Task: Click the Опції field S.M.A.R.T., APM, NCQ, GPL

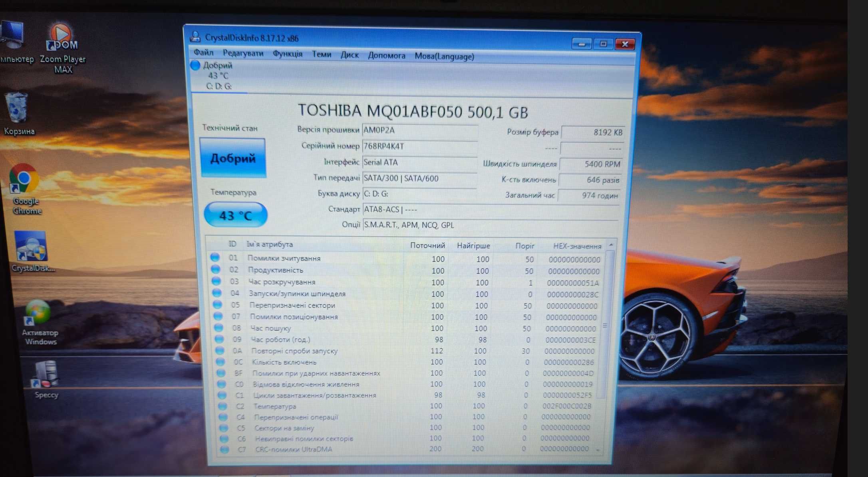Action: point(491,225)
